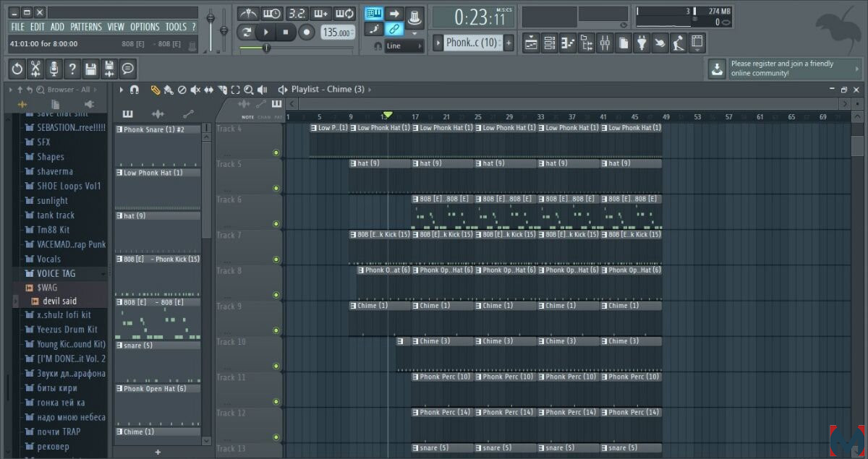Click the master pitch slider

pos(224,30)
